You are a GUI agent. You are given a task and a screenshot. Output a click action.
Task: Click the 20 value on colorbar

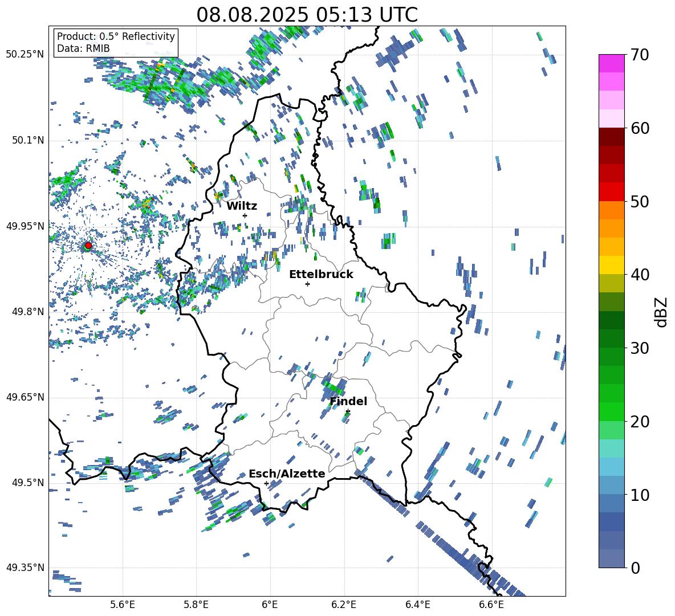640,421
